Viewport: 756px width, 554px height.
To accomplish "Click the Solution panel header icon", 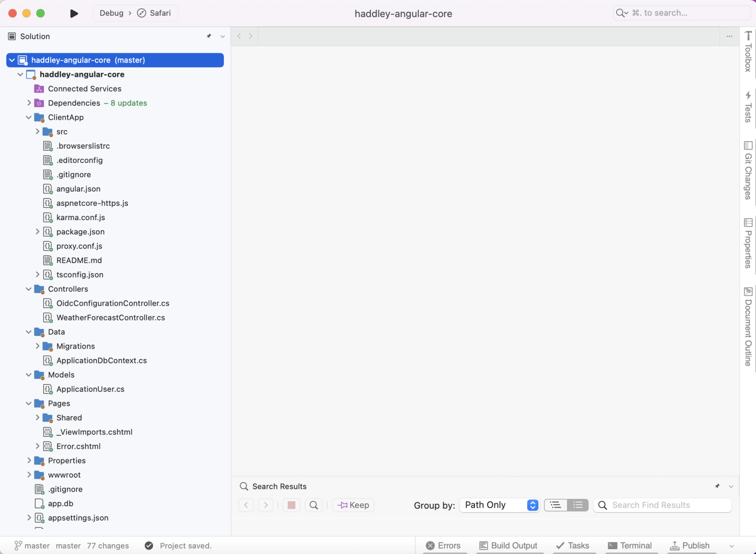I will [12, 36].
